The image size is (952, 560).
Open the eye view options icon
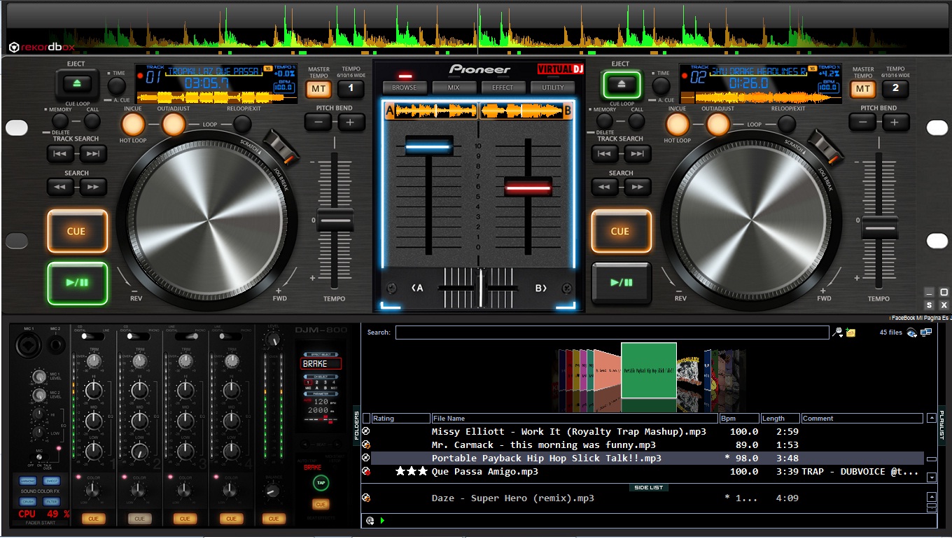coord(911,332)
